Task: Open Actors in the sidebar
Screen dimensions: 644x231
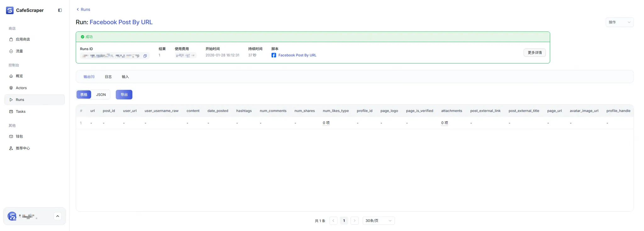Action: 35,88
